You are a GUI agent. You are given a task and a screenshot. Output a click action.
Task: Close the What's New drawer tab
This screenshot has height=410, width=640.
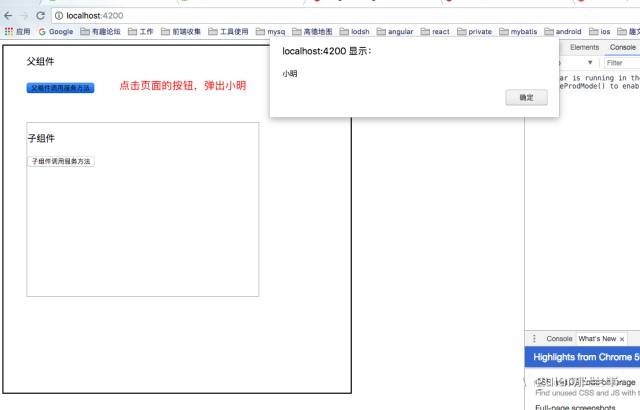click(622, 339)
